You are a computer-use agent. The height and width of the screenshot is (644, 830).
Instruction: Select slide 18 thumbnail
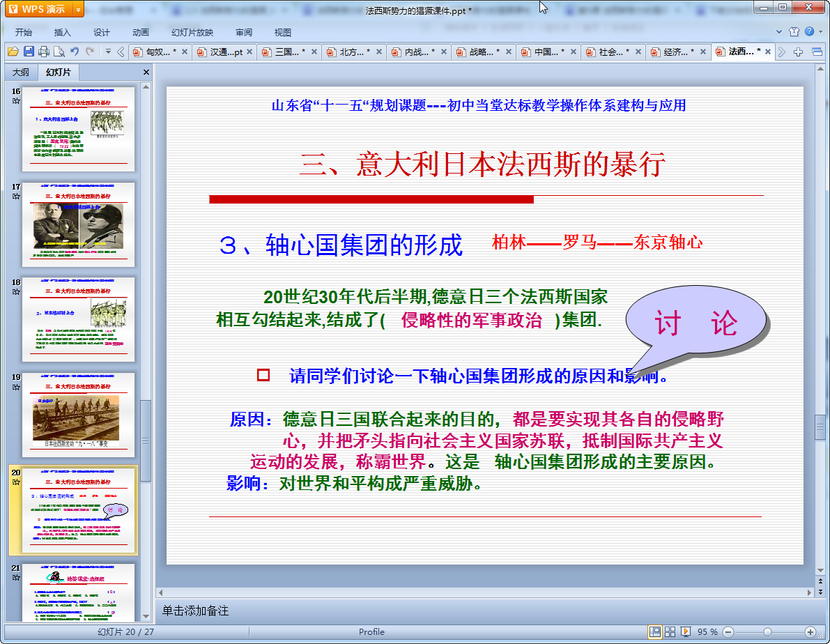click(78, 320)
